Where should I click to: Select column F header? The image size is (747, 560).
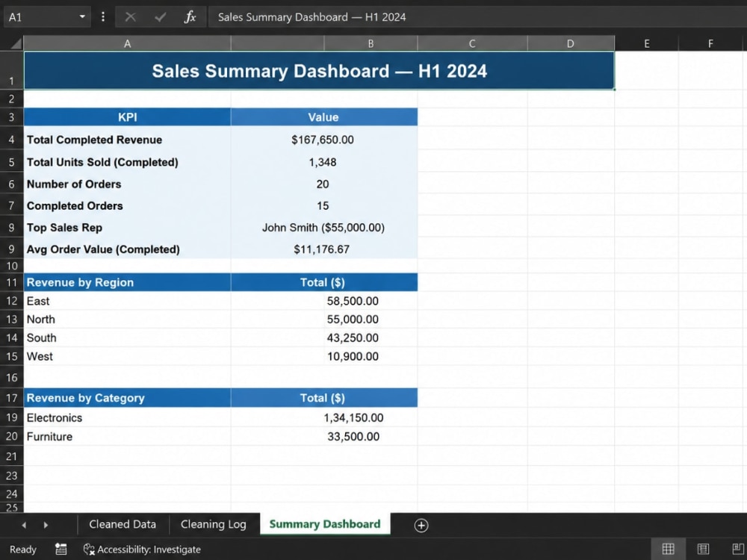tap(710, 44)
